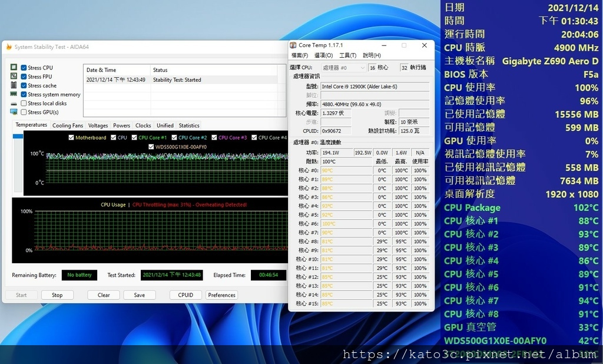Screen dimensions: 603x364
Task: Uncheck the CPU temperature graph checkbox
Action: 114,137
